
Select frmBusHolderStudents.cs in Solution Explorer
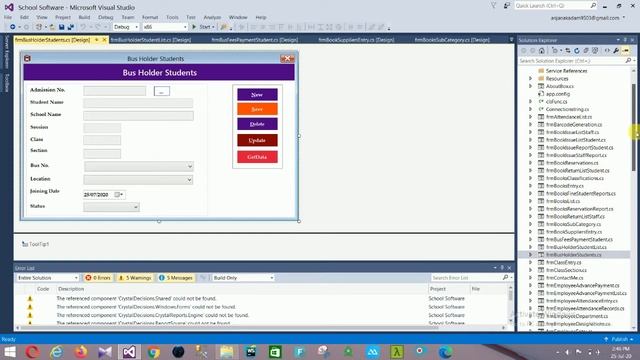tap(573, 255)
